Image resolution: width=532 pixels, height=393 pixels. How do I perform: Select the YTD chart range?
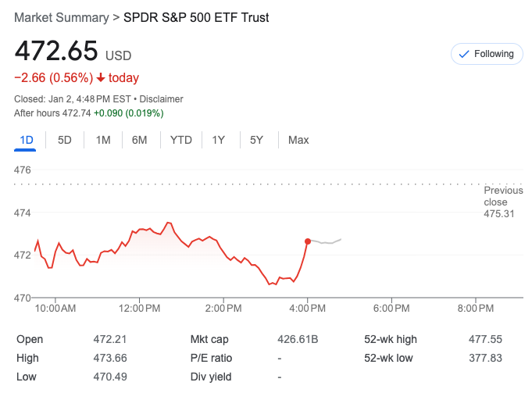pos(181,140)
